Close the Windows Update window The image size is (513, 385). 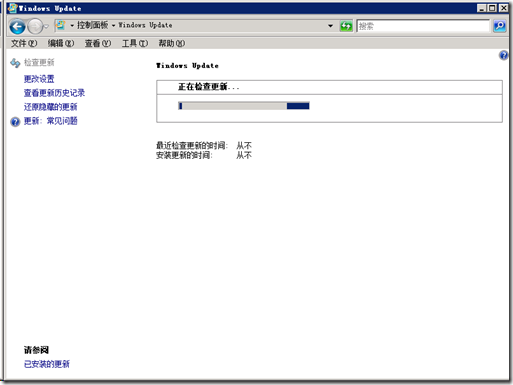[503, 8]
